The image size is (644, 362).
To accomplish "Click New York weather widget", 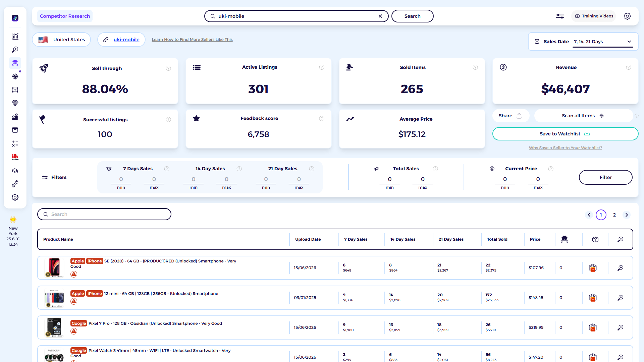I will 13,231.
